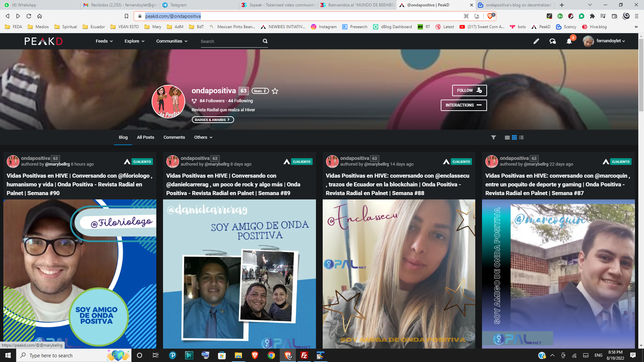This screenshot has width=644, height=362.
Task: Open Windows Start menu
Action: click(x=8, y=355)
